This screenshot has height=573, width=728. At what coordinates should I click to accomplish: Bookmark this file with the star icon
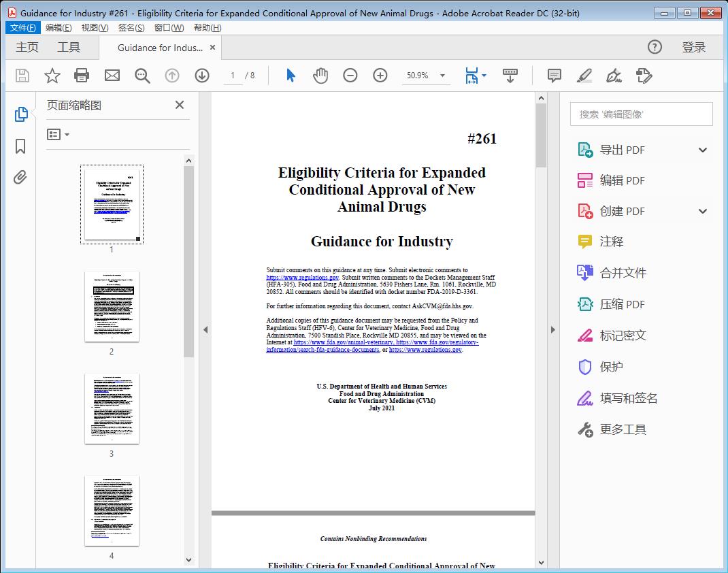click(52, 76)
